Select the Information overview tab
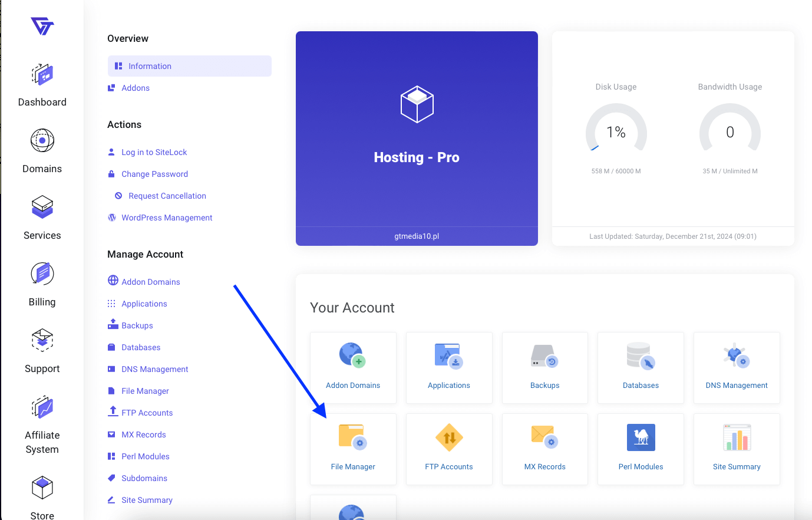 point(190,66)
